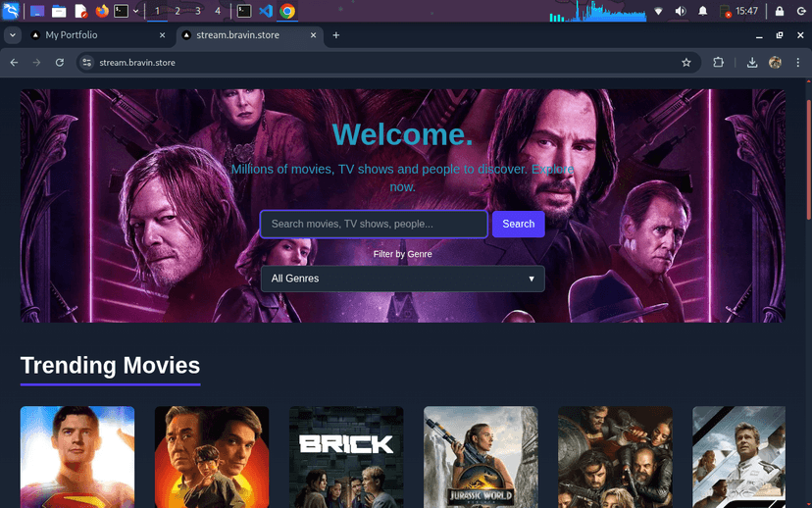Click the Filter by Genre label
The height and width of the screenshot is (508, 812).
(x=403, y=254)
